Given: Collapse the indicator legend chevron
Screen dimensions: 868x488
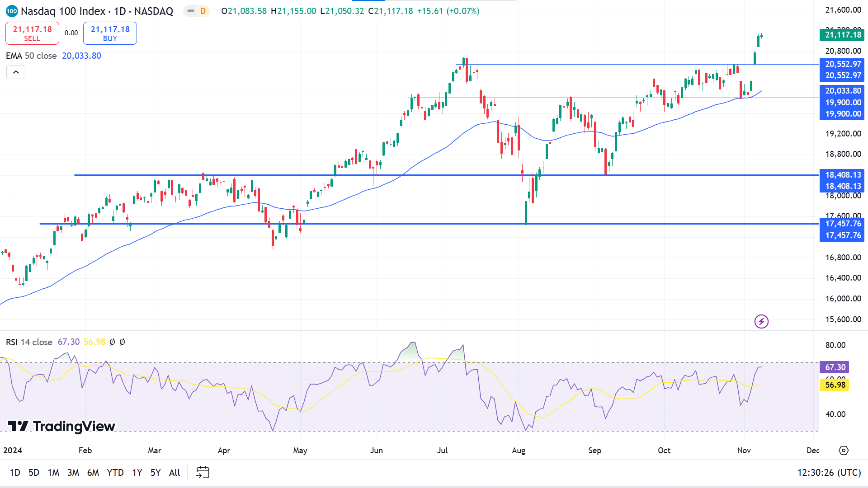Looking at the screenshot, I should tap(16, 72).
